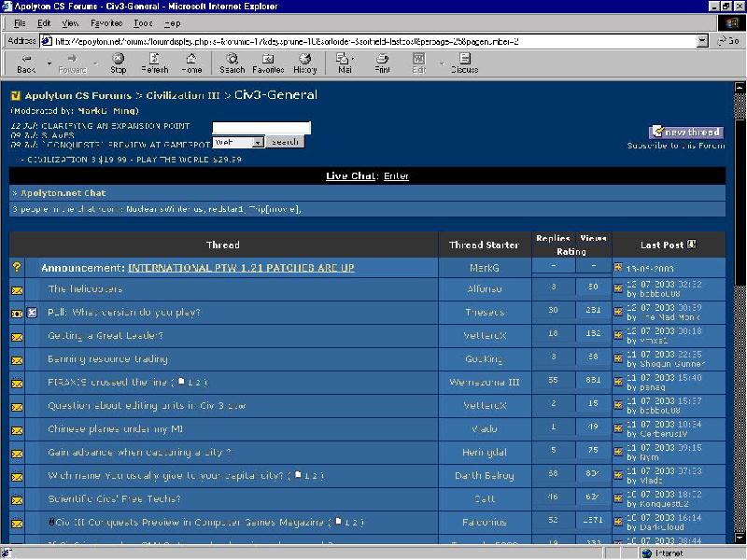
Task: Click the Last Post sort arrow icon
Action: [692, 245]
